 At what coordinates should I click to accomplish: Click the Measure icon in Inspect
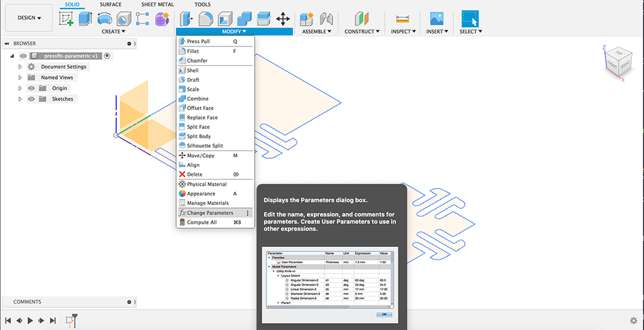pos(402,19)
